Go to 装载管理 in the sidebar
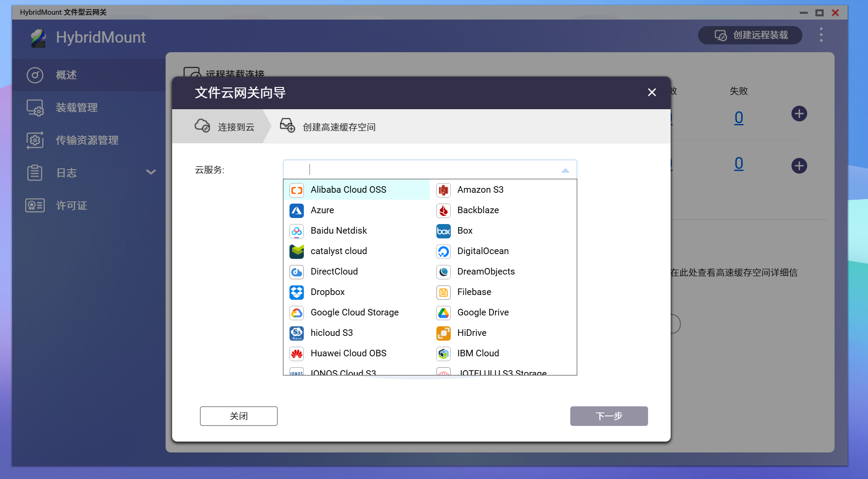 pos(76,107)
